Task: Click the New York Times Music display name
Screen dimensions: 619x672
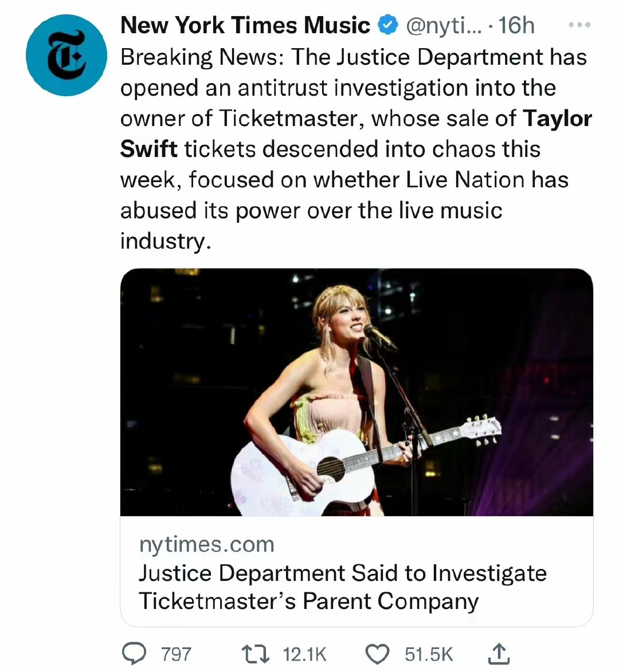Action: (x=245, y=26)
